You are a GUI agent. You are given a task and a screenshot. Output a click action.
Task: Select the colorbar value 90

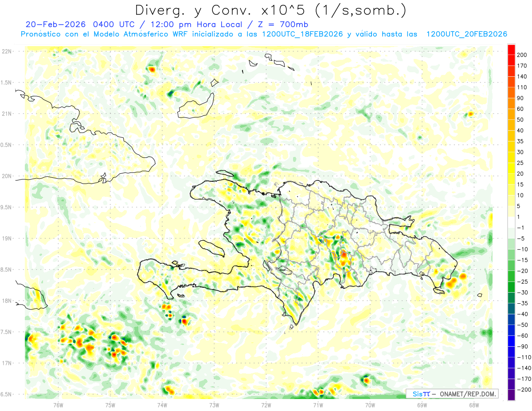520,98
